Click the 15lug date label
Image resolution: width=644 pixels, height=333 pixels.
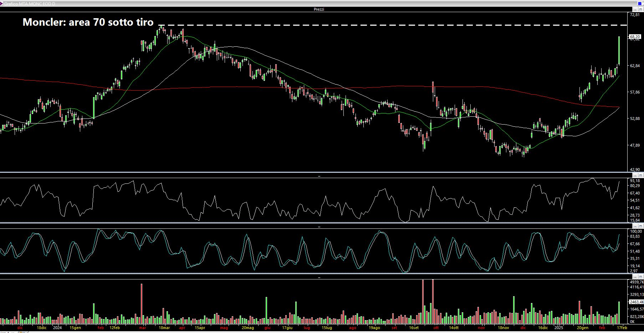tap(327, 328)
